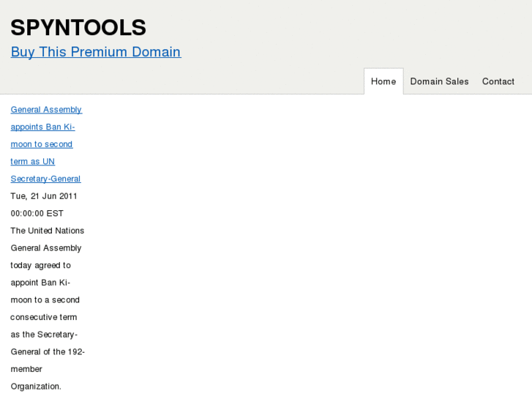532x399 pixels.
Task: Click underlined 'Secretary-General' headline link text
Action: point(45,179)
